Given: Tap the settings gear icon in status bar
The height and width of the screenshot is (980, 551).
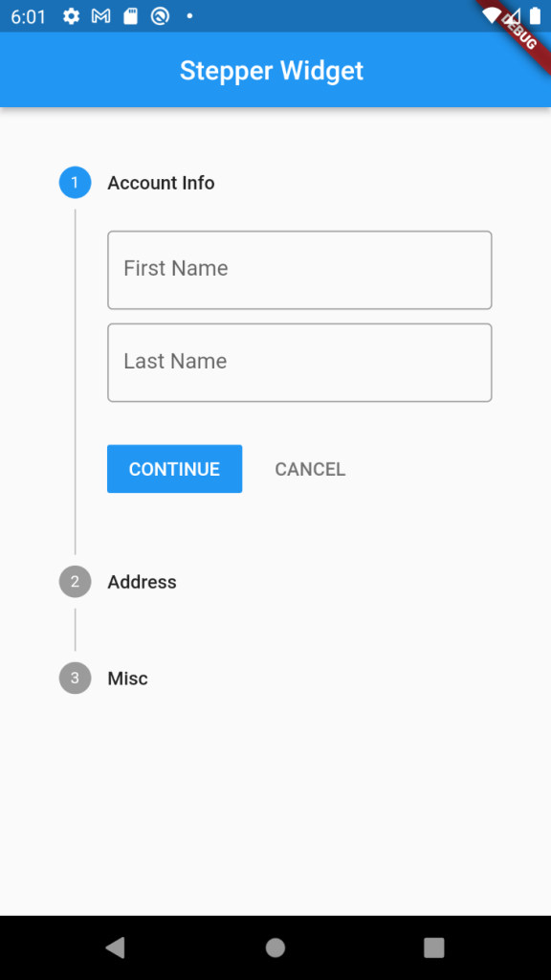Looking at the screenshot, I should click(71, 16).
